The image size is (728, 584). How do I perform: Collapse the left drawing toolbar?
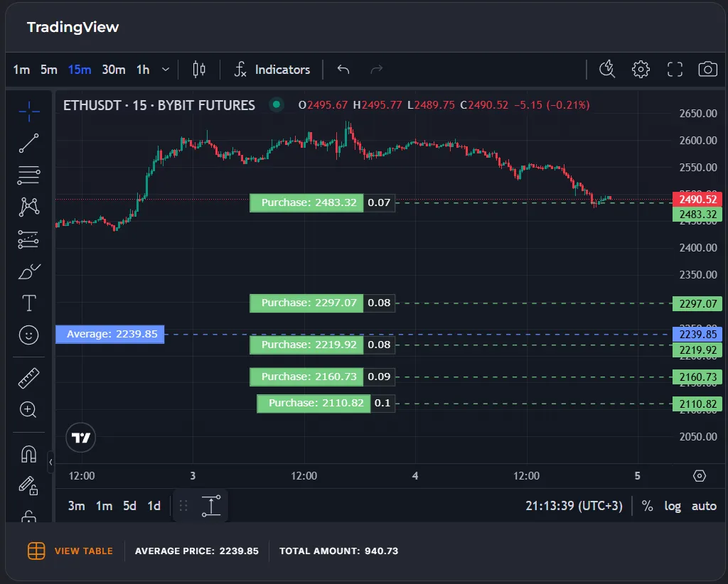click(x=50, y=462)
